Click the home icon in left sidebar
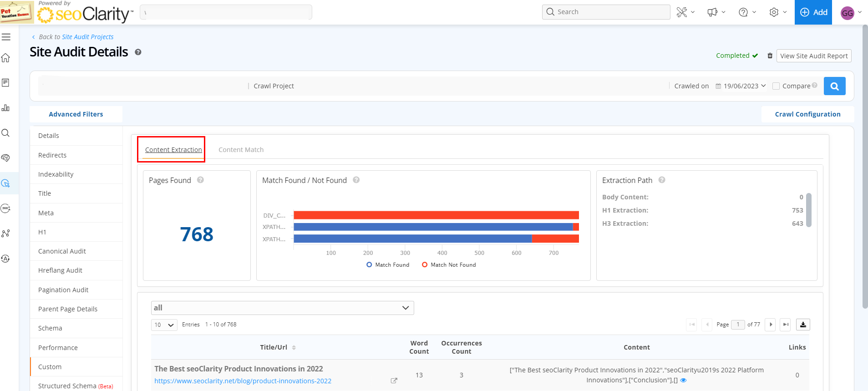 5,58
